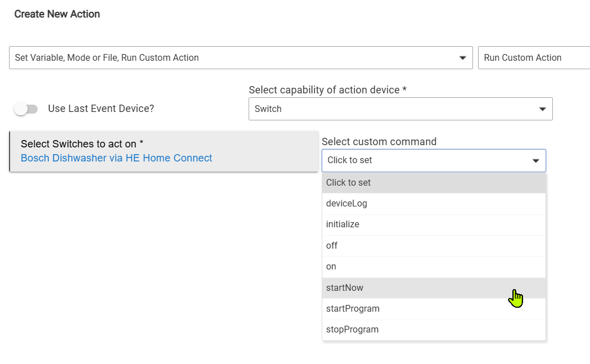
Task: Select the initialize command option
Action: pos(433,224)
